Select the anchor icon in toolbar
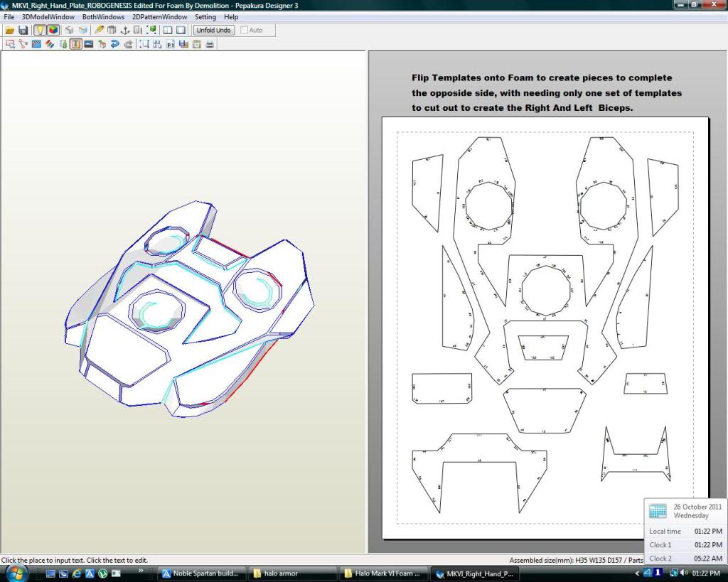This screenshot has height=582, width=728. (x=125, y=31)
